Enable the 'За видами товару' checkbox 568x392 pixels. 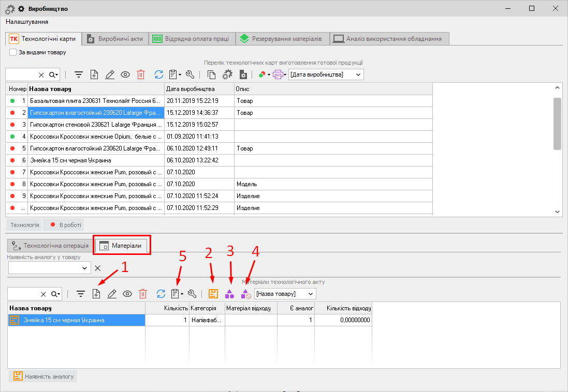[13, 52]
